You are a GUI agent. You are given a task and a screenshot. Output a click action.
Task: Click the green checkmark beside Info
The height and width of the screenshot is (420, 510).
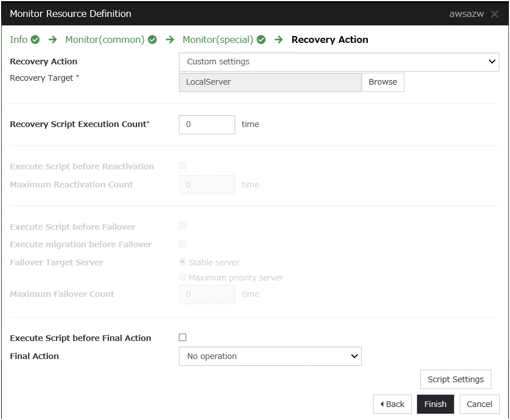(x=36, y=40)
